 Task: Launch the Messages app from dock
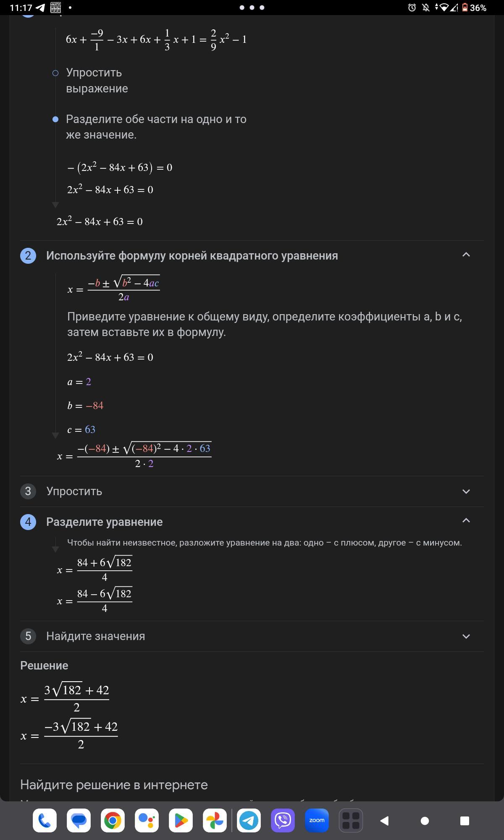(79, 820)
